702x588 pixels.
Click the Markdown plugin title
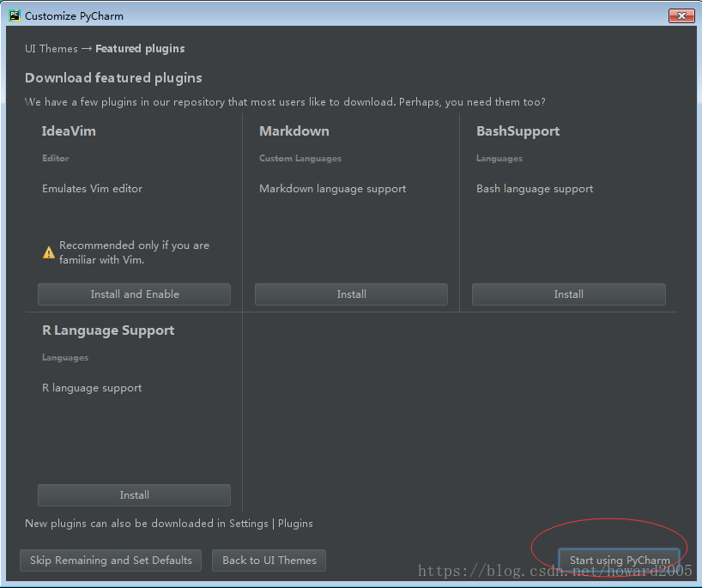click(x=294, y=131)
